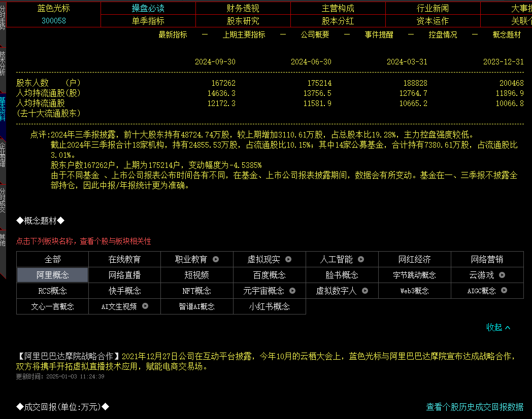The height and width of the screenshot is (419, 532).
Task: Select the 脸书概念 cell
Action: 342,275
